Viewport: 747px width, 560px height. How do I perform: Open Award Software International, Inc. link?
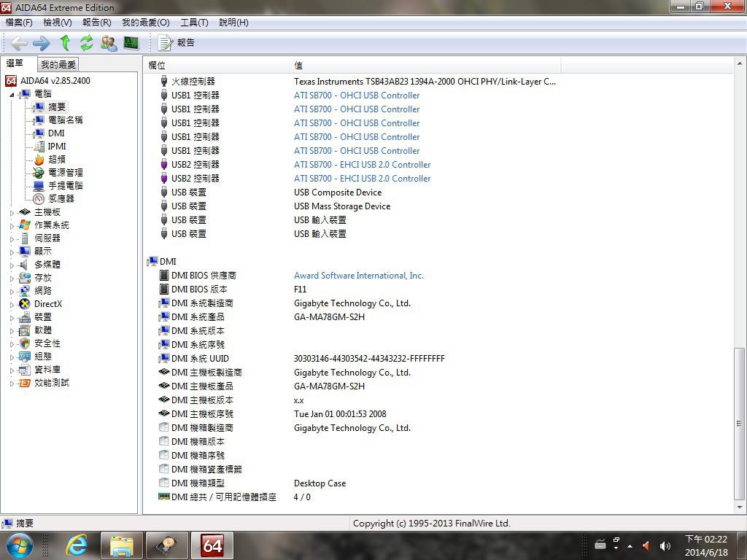coord(359,276)
